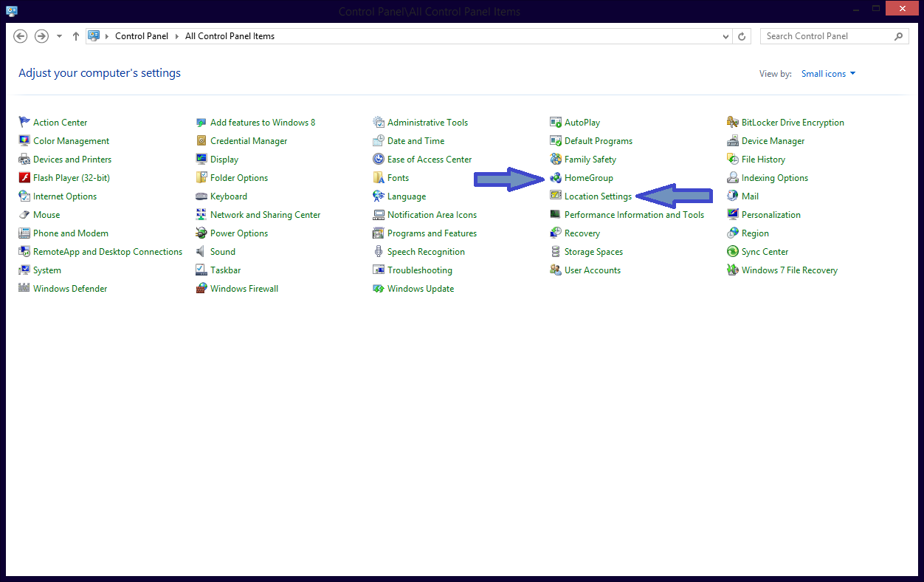Refresh the Control Panel view
The height and width of the screenshot is (582, 924).
(742, 36)
